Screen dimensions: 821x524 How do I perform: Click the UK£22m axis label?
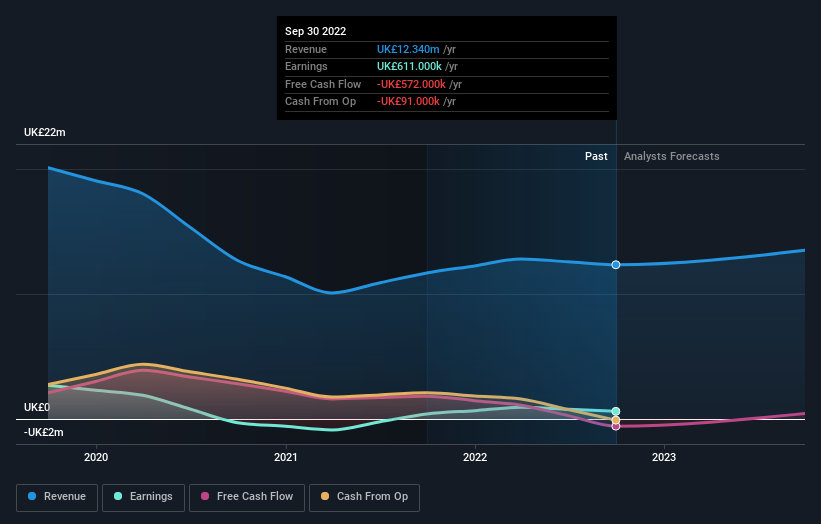click(x=45, y=132)
